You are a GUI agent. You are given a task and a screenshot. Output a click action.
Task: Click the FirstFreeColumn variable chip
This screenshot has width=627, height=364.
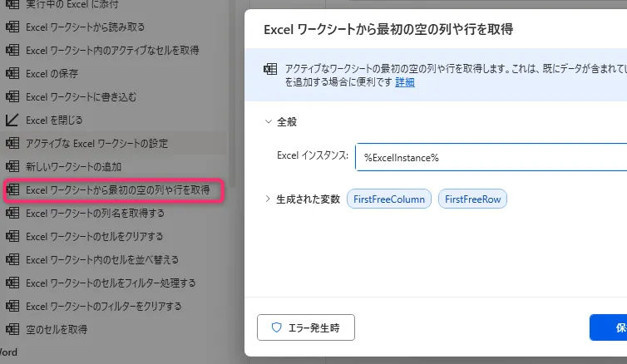[389, 199]
